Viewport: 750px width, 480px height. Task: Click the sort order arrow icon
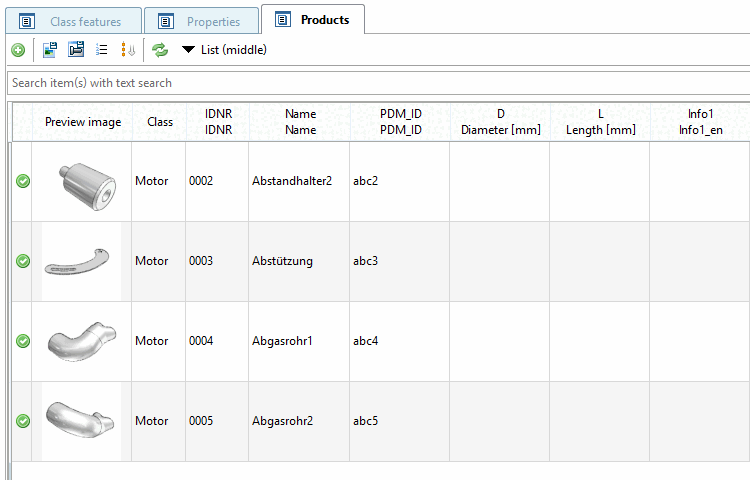(x=128, y=50)
